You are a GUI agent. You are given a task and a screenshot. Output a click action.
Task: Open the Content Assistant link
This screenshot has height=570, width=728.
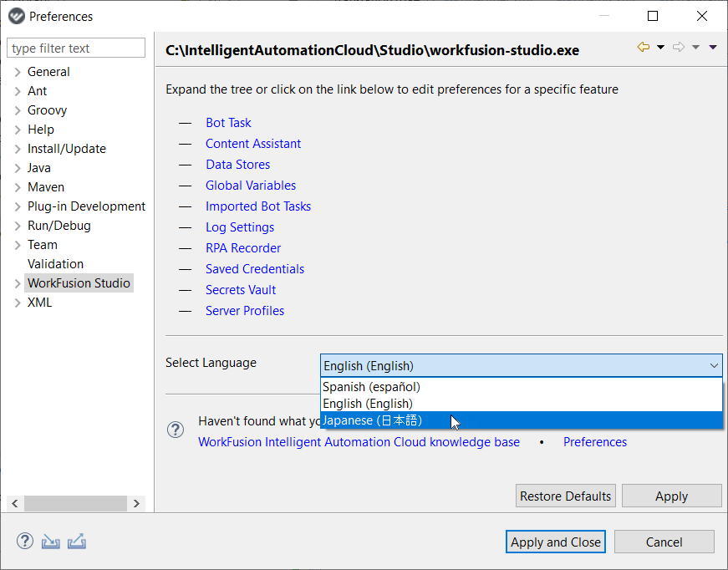(253, 144)
